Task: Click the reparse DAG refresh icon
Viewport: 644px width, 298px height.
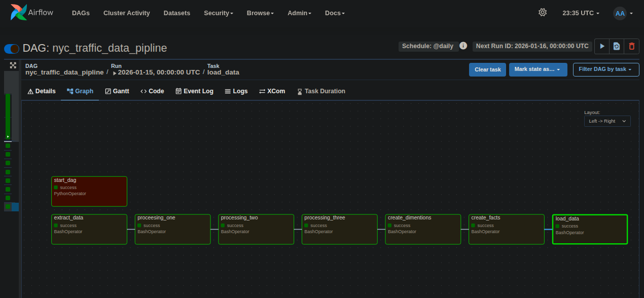Action: [x=617, y=46]
